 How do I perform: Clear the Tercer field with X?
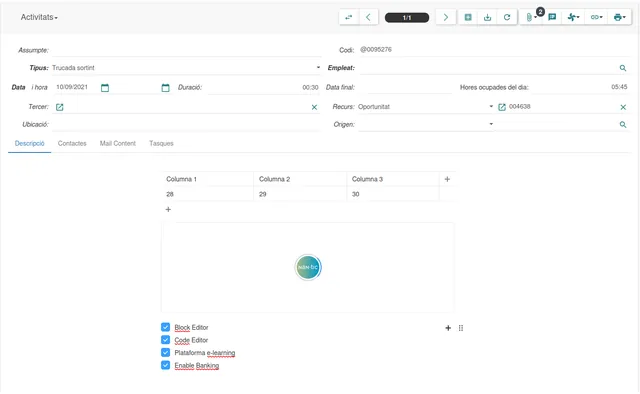coord(314,107)
